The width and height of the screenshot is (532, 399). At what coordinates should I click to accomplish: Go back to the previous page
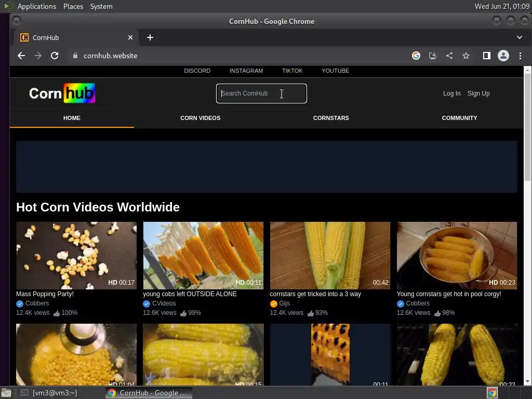pos(21,56)
